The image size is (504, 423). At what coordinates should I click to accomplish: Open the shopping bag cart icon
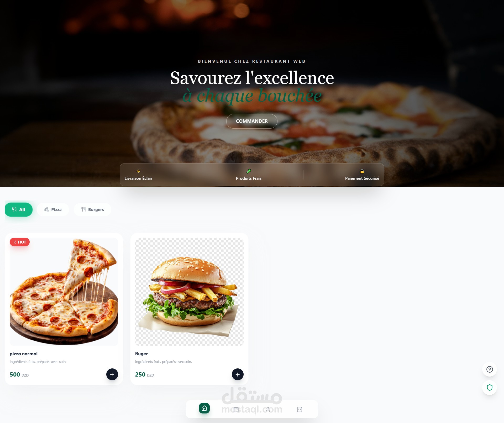click(x=300, y=409)
